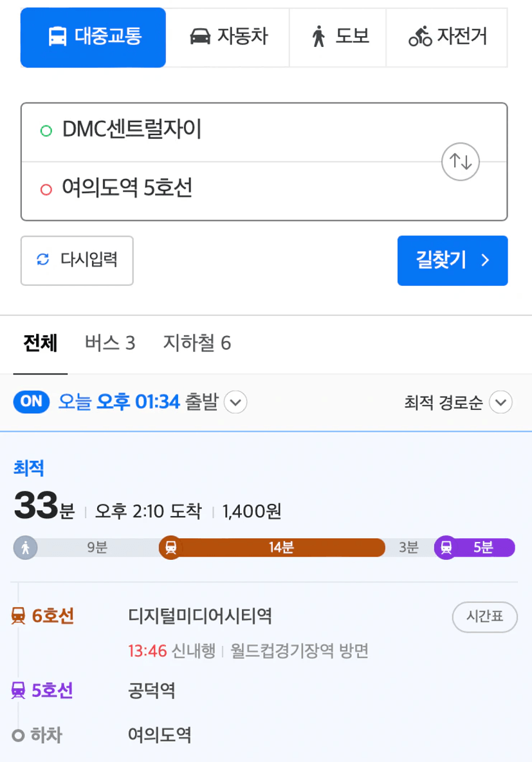Select the 자전거 bicycle mode
The image size is (532, 762).
[447, 37]
